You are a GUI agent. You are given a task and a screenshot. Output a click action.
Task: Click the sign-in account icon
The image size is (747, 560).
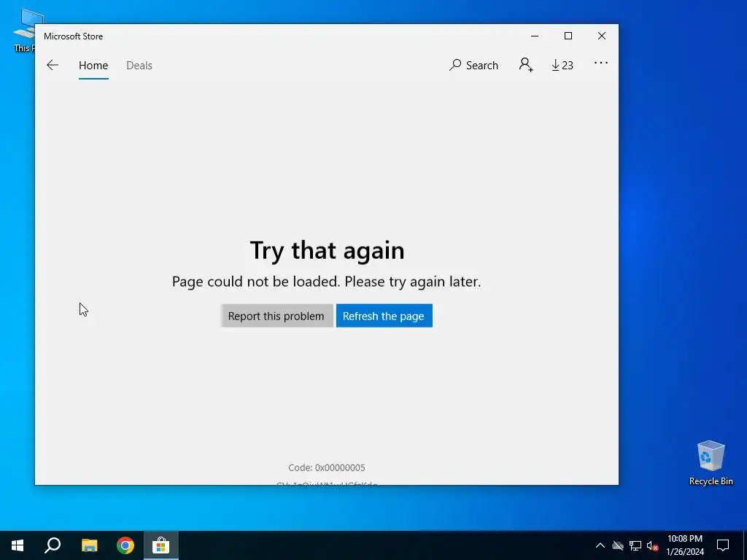click(x=526, y=65)
